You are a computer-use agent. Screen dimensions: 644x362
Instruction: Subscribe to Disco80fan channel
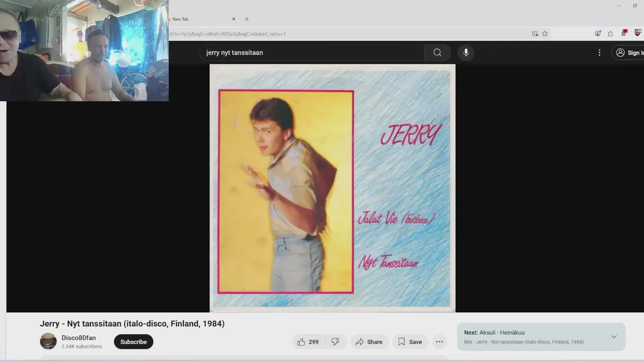133,342
